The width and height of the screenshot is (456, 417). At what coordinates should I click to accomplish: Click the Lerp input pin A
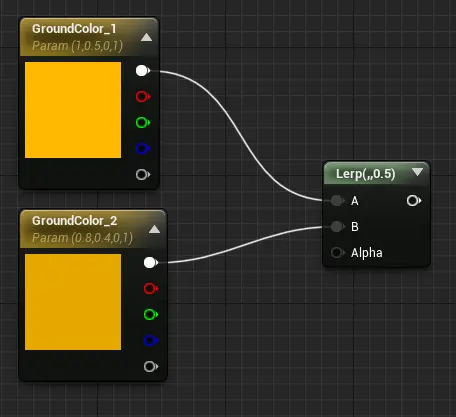point(337,201)
